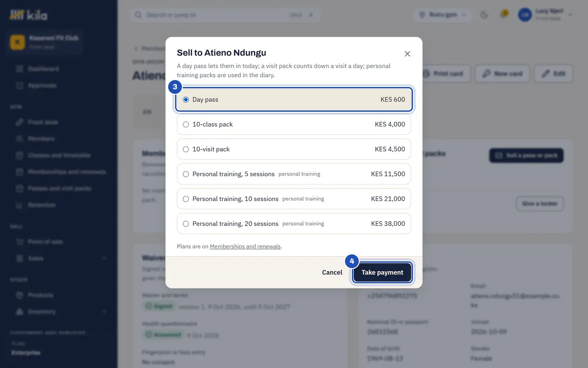Open the gym location dropdown
588x368 pixels.
click(443, 15)
